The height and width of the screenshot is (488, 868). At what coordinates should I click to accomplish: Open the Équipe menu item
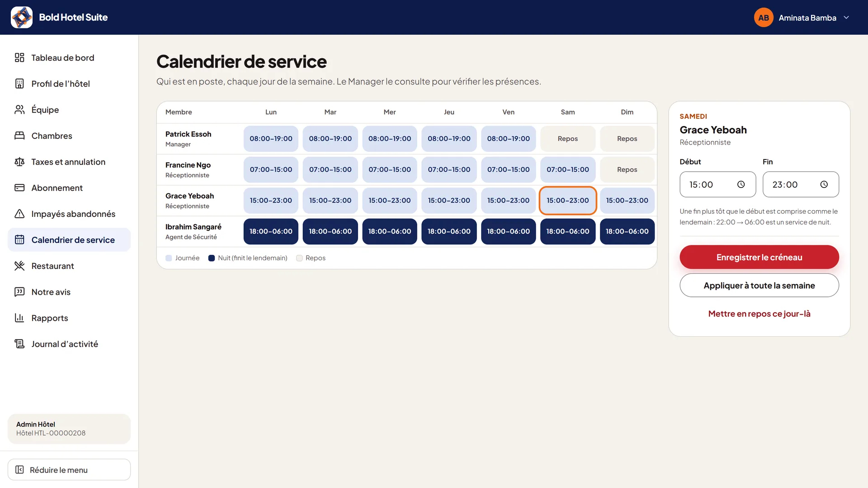(69, 110)
